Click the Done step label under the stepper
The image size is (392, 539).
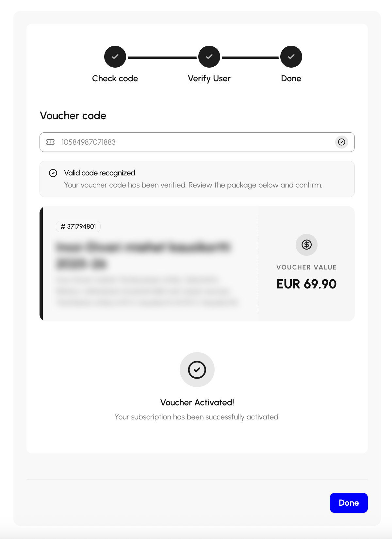pos(291,78)
